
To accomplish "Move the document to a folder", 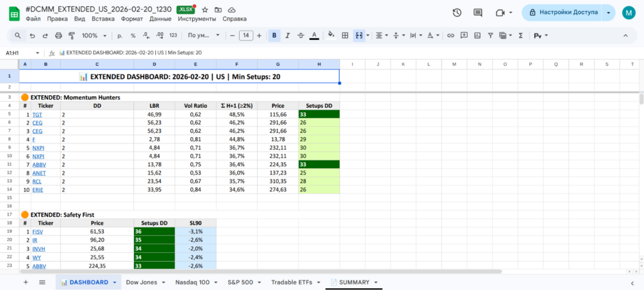I will point(218,10).
